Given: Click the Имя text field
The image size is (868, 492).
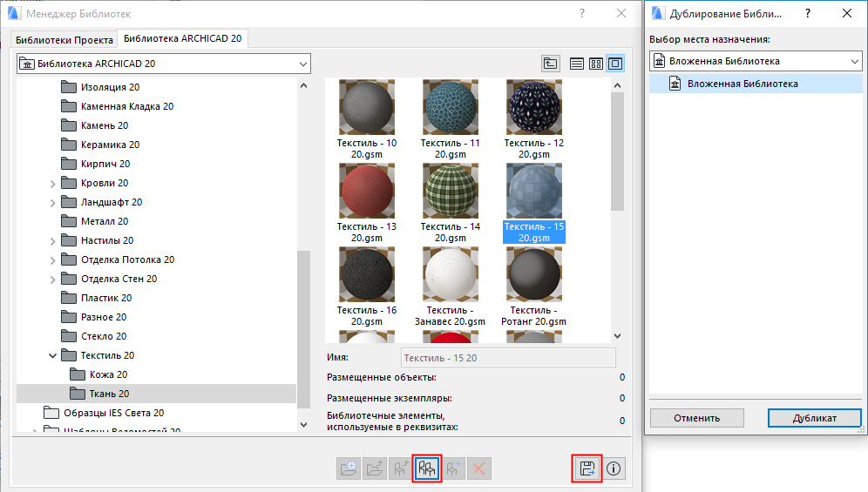Looking at the screenshot, I should pyautogui.click(x=508, y=358).
